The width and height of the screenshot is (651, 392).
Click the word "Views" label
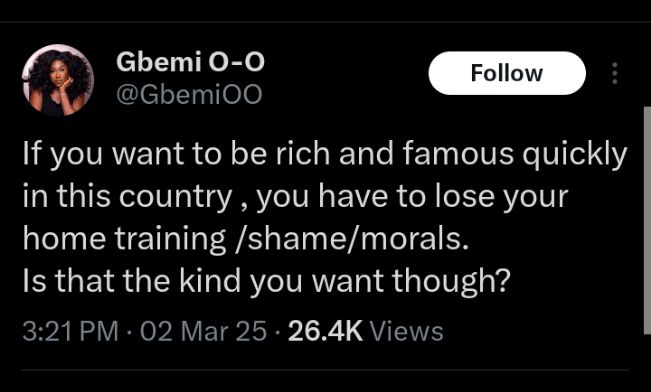point(406,332)
